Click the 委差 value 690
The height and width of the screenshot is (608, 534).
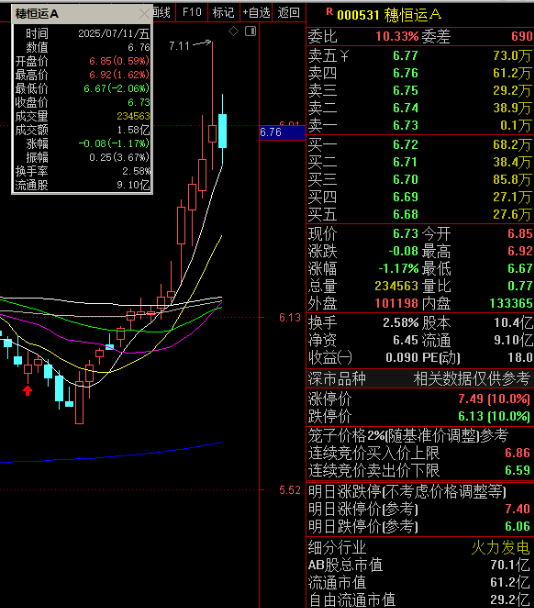522,37
